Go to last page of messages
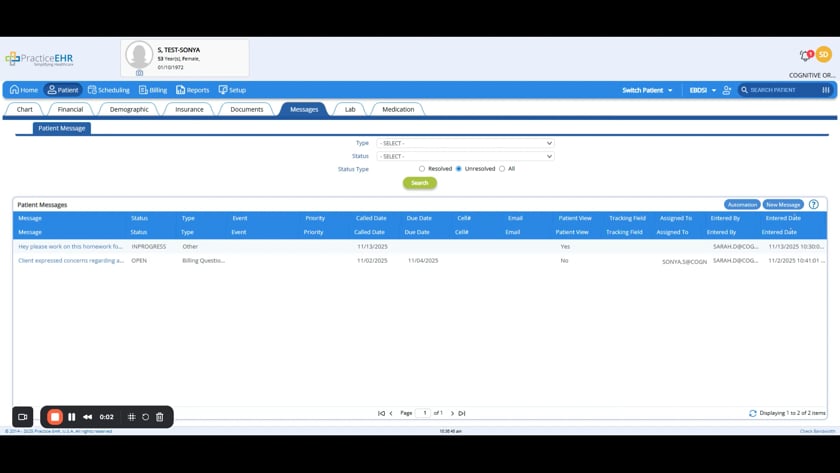 click(462, 413)
